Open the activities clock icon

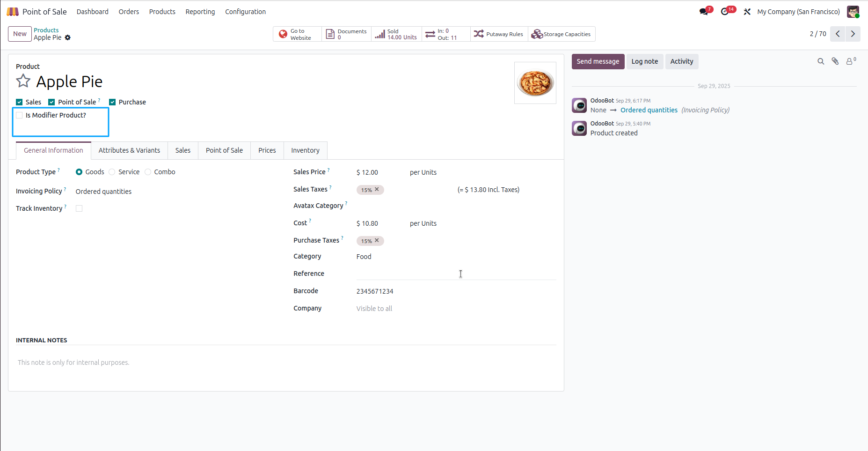[725, 12]
